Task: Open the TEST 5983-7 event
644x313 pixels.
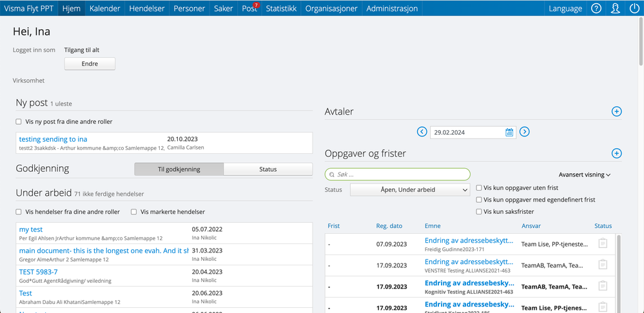Action: (39, 272)
